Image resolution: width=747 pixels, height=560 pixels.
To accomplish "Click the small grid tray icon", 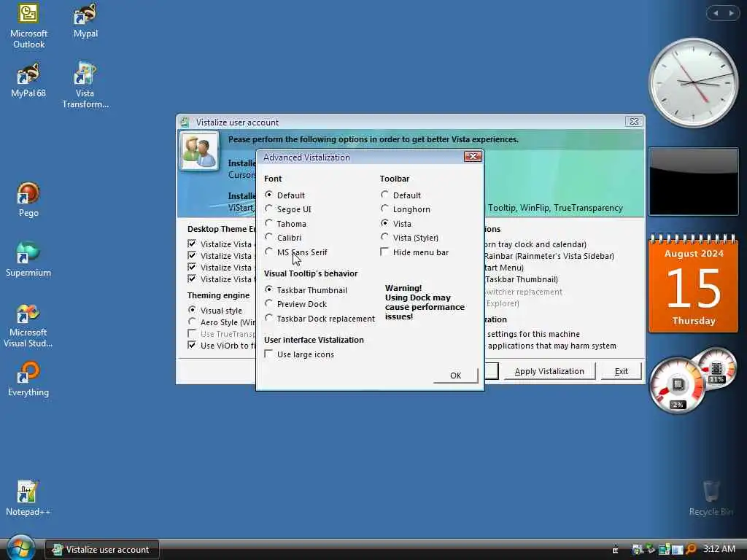I will (615, 550).
